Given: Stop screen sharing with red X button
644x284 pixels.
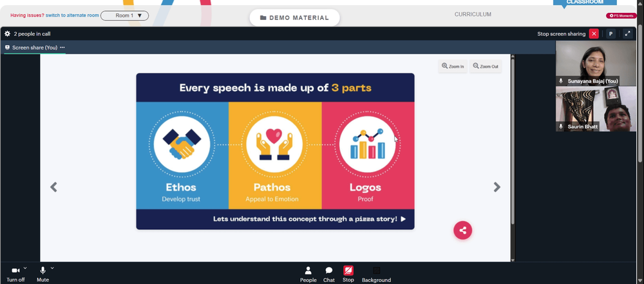Looking at the screenshot, I should click(594, 33).
